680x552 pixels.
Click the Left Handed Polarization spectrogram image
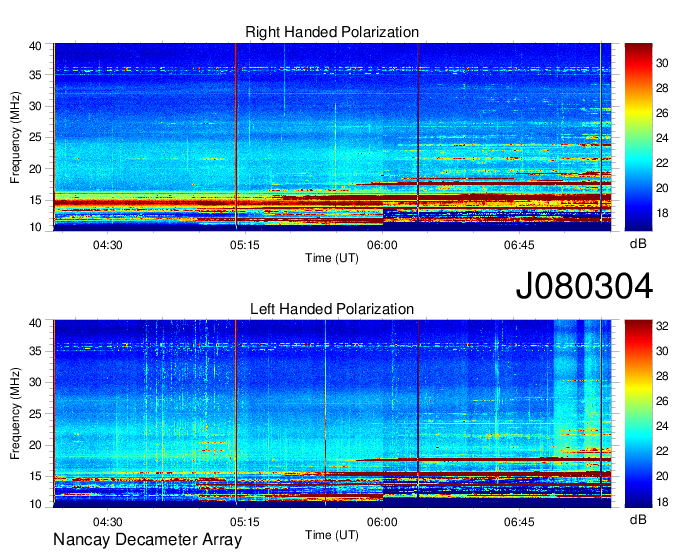(x=332, y=414)
